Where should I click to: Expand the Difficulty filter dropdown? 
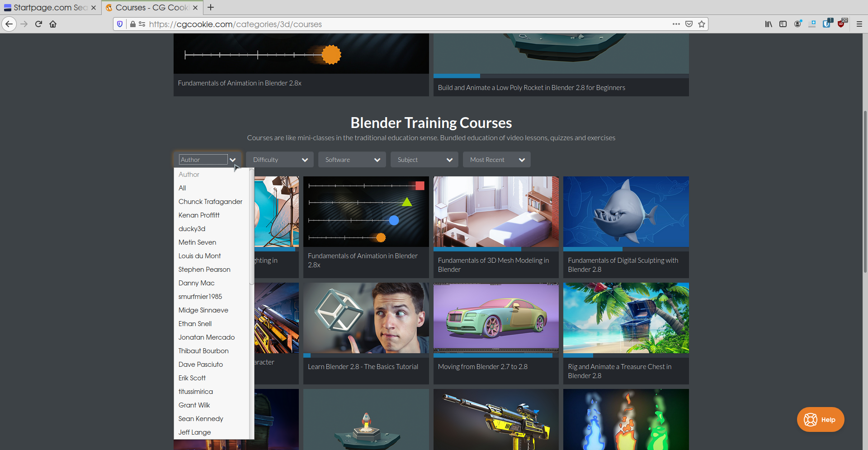point(280,160)
